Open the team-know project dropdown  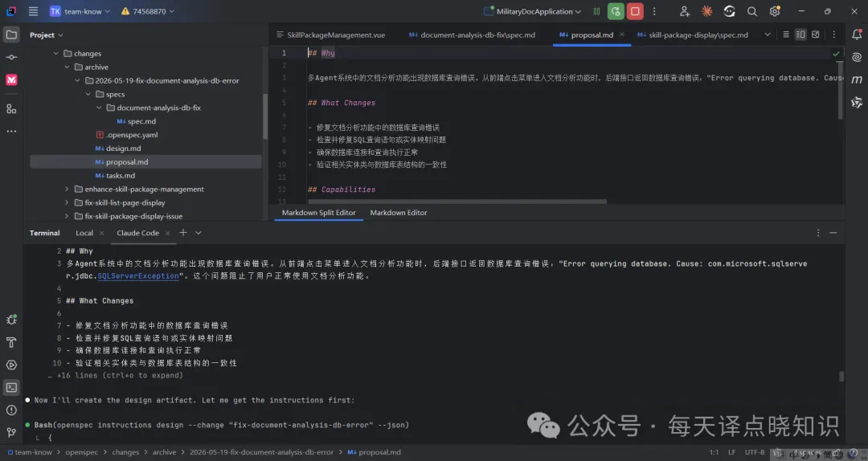[80, 11]
